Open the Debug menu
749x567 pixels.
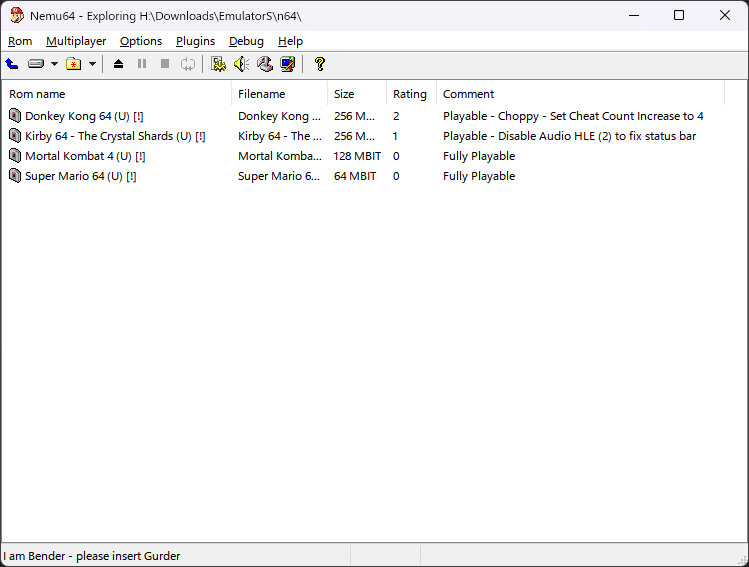pyautogui.click(x=246, y=41)
